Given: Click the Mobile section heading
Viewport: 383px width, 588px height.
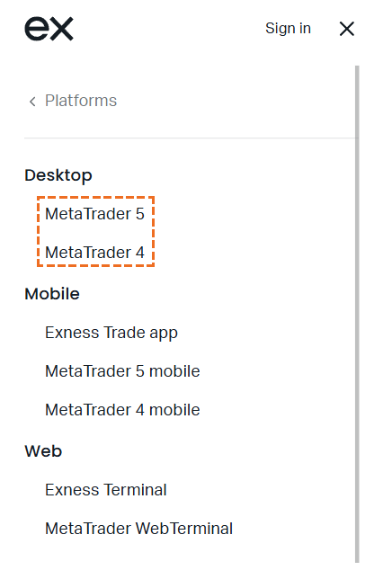Looking at the screenshot, I should (52, 294).
